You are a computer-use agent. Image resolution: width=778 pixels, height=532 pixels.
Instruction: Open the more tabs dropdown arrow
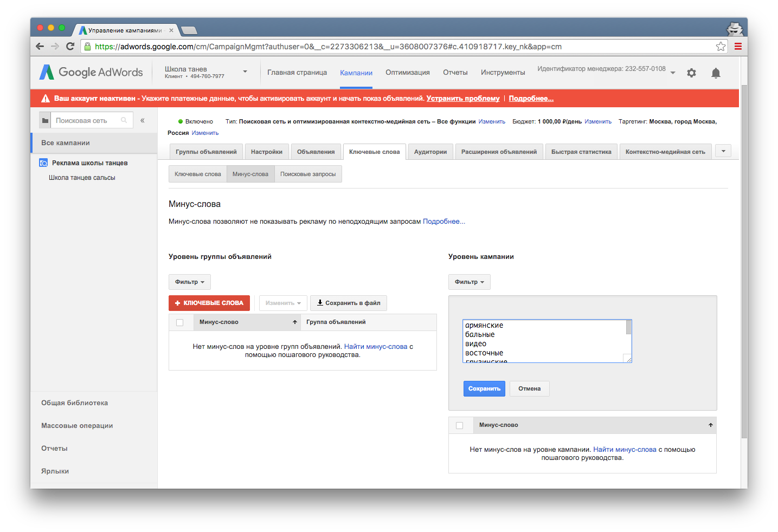pyautogui.click(x=723, y=151)
